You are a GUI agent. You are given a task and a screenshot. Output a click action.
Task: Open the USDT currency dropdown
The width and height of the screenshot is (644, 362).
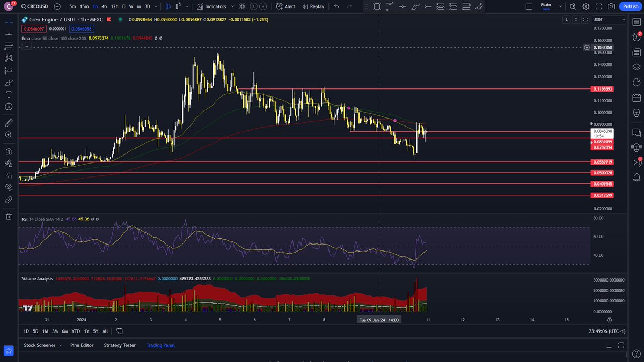click(610, 19)
